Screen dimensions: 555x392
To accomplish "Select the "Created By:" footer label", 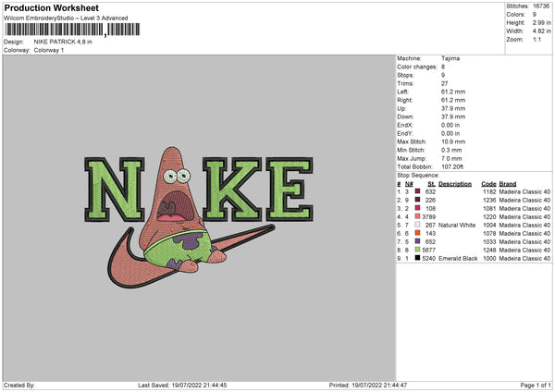I will click(x=19, y=385).
